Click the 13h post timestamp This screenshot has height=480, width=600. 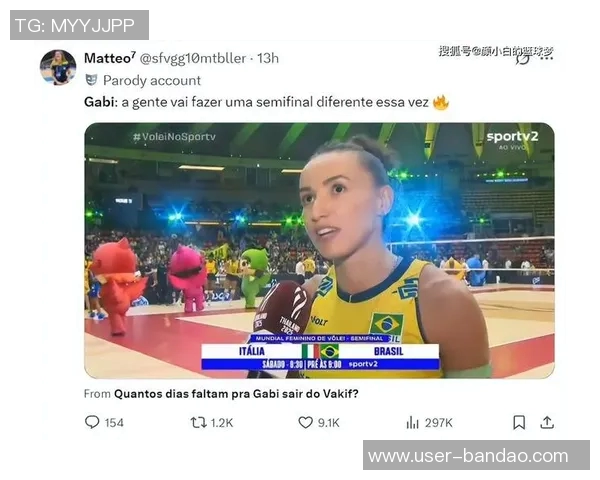[268, 58]
